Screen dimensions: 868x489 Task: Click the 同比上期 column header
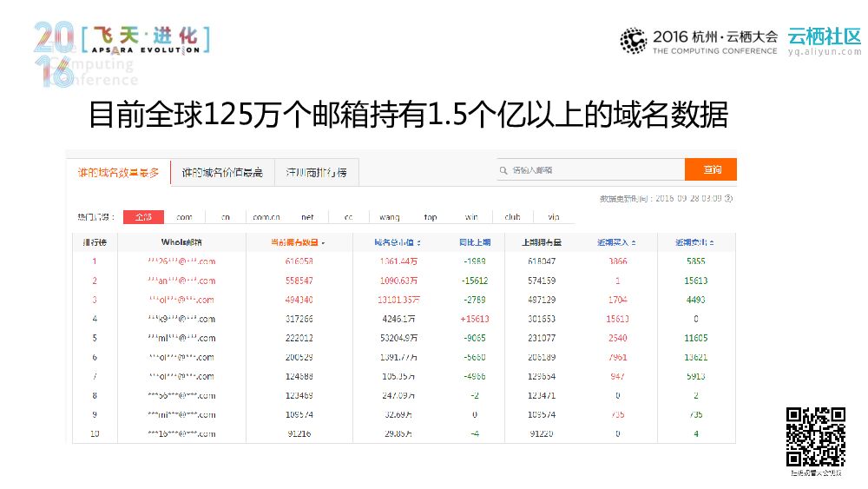coord(475,242)
